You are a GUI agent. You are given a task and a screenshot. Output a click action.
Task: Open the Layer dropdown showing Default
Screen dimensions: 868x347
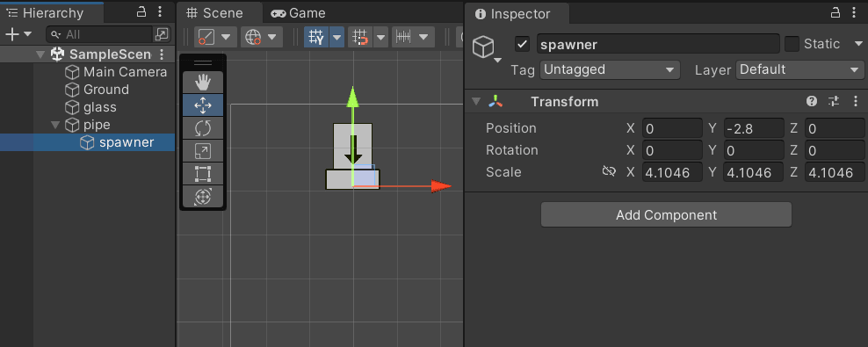[799, 69]
